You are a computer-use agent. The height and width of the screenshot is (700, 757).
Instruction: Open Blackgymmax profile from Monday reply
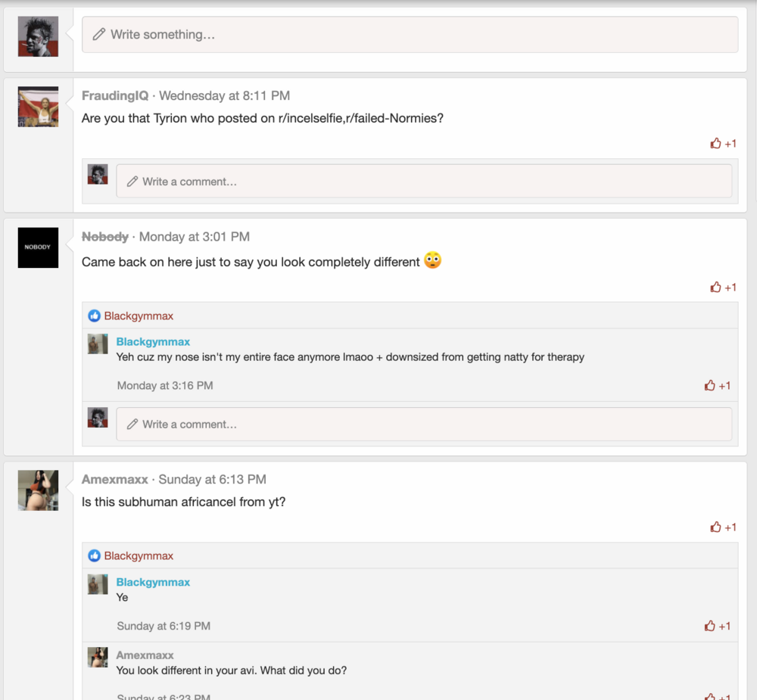click(153, 342)
